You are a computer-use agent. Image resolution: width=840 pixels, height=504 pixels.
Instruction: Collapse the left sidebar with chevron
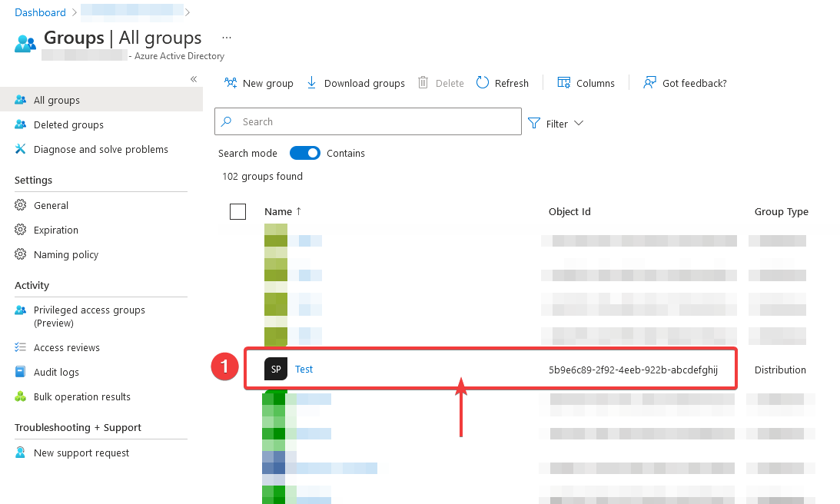point(194,79)
